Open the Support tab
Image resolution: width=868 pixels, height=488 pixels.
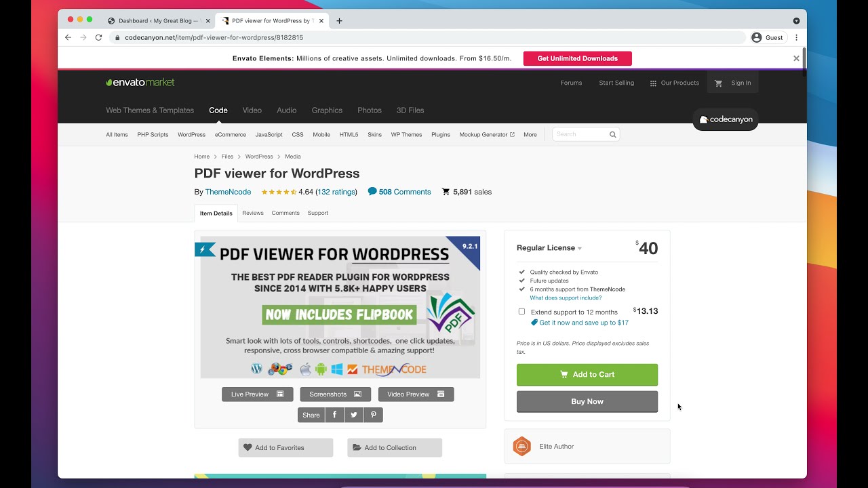[317, 213]
